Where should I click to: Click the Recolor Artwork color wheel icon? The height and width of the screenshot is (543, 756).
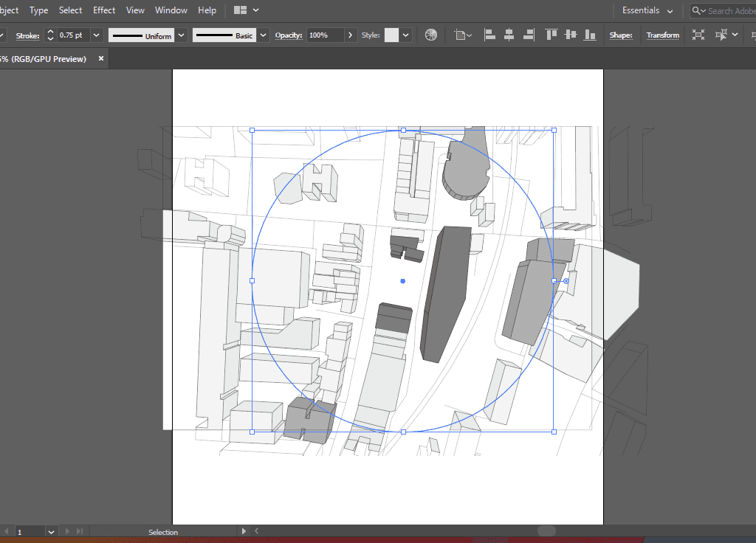pyautogui.click(x=431, y=35)
